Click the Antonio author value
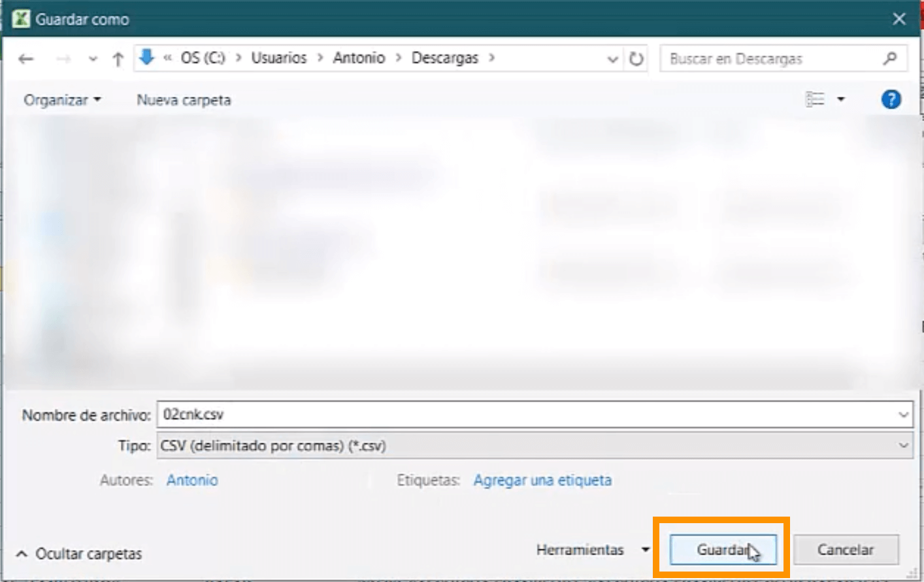Image resolution: width=924 pixels, height=582 pixels. pos(192,481)
